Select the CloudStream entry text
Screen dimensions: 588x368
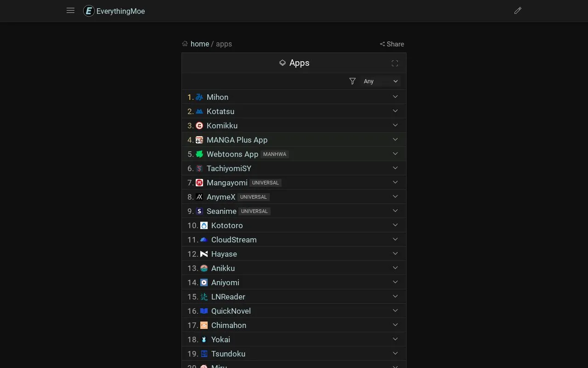pyautogui.click(x=234, y=240)
